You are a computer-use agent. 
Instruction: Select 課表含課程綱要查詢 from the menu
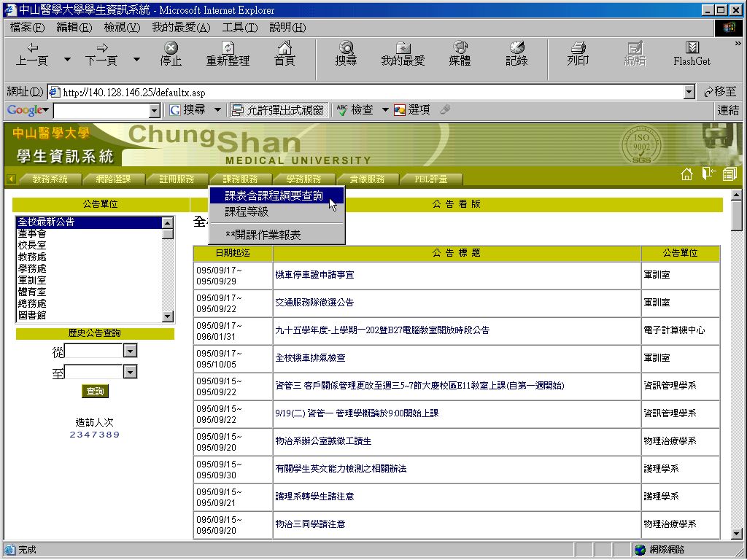[x=274, y=195]
